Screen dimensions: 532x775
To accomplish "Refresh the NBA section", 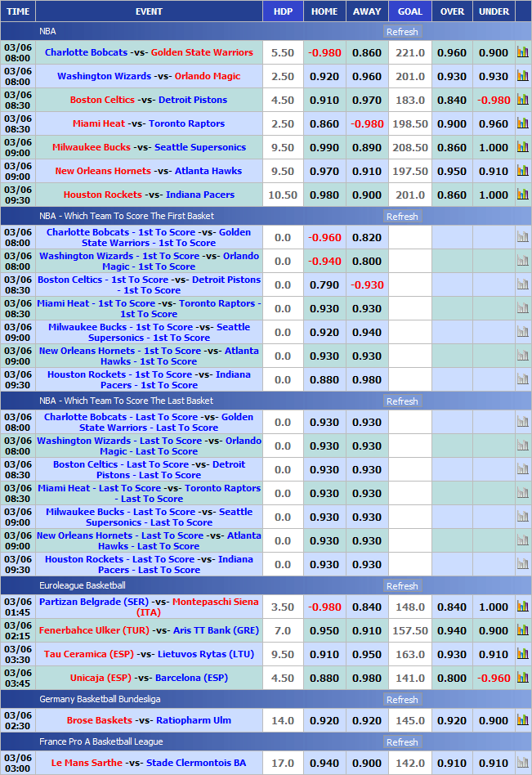I will [402, 32].
